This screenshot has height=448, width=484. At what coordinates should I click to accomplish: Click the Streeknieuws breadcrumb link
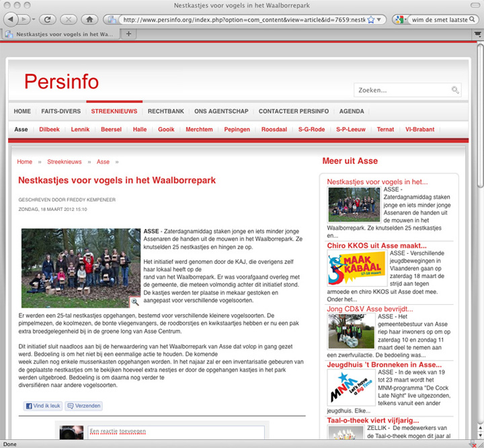(65, 162)
